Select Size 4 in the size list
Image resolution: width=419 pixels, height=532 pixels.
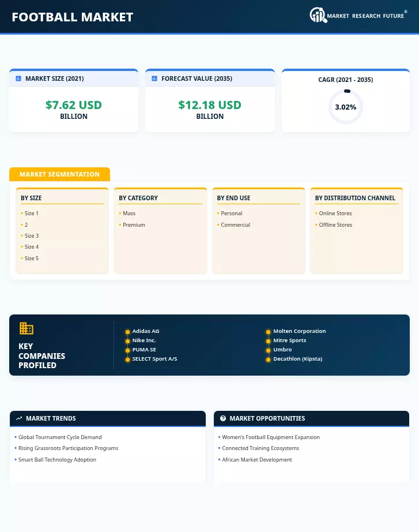(x=32, y=246)
